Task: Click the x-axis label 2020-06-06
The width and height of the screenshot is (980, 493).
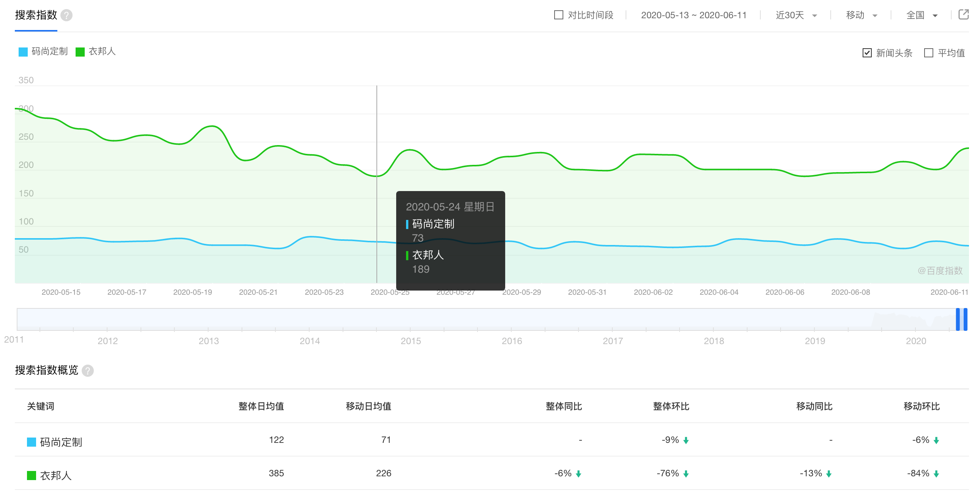Action: (x=785, y=292)
